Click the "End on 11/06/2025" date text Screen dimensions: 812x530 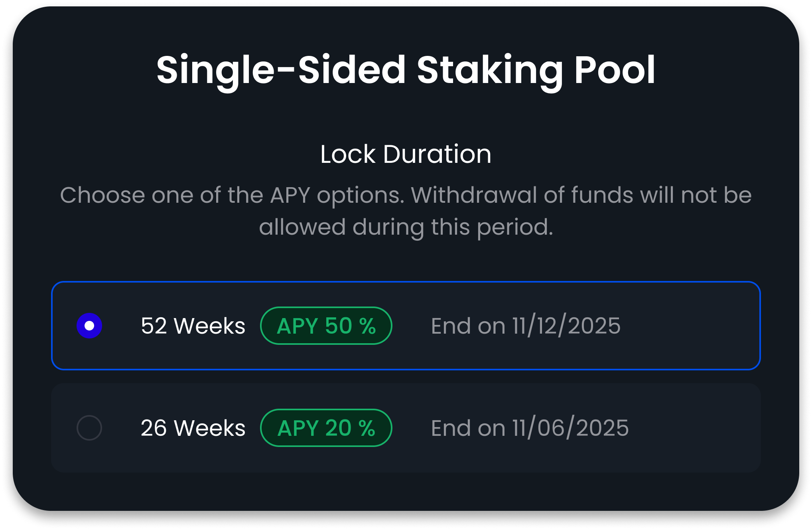530,428
